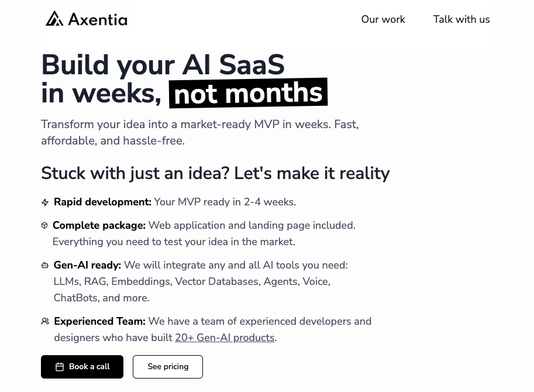
Task: Open the Our work page
Action: [383, 19]
